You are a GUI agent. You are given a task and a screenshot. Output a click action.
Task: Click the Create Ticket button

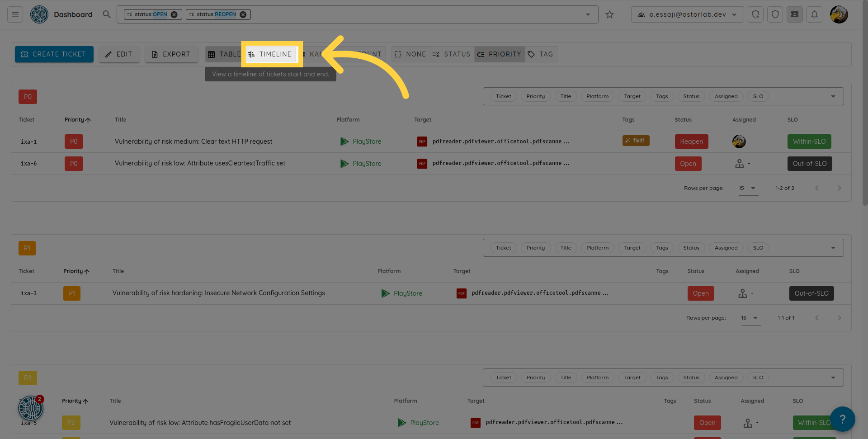coord(54,54)
